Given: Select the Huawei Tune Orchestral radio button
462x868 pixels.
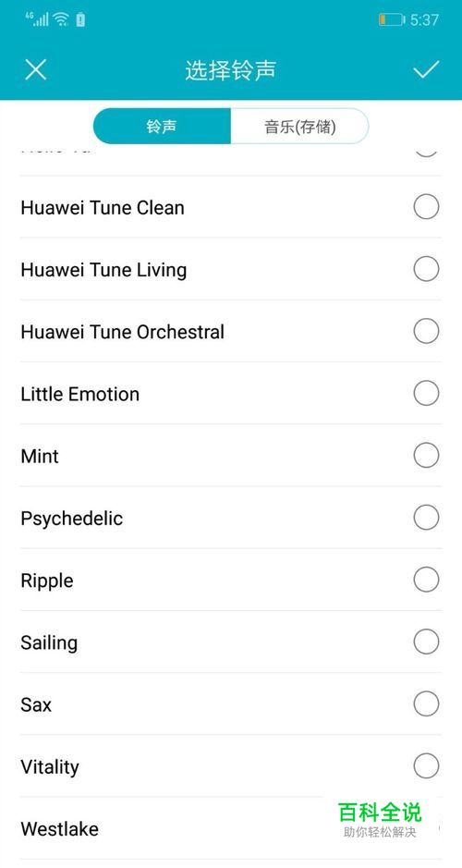Looking at the screenshot, I should (x=426, y=331).
